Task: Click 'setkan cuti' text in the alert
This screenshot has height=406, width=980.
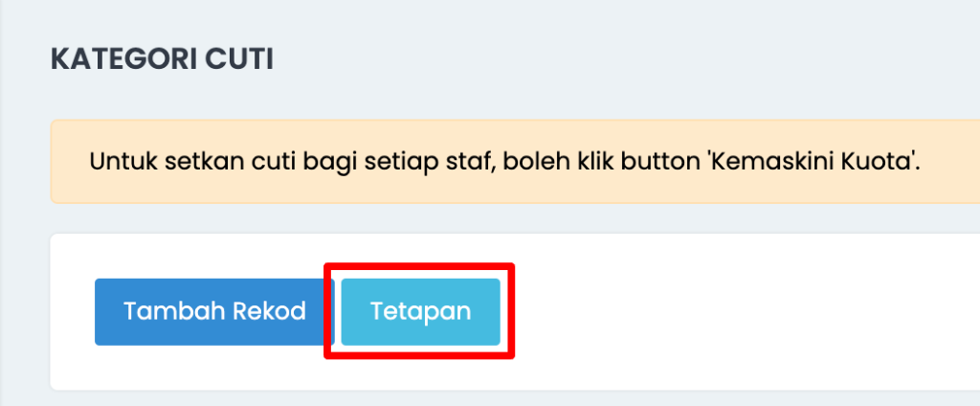Action: click(232, 162)
